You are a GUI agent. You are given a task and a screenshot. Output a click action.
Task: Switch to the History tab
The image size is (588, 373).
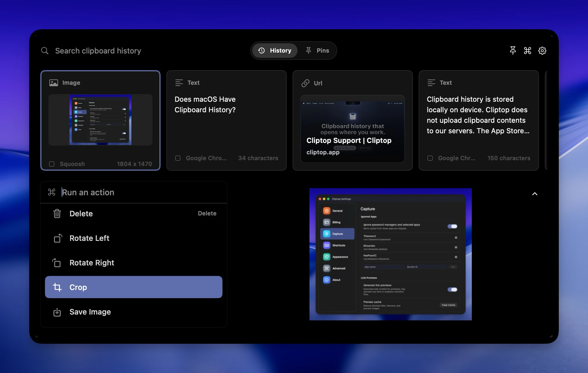pyautogui.click(x=275, y=51)
